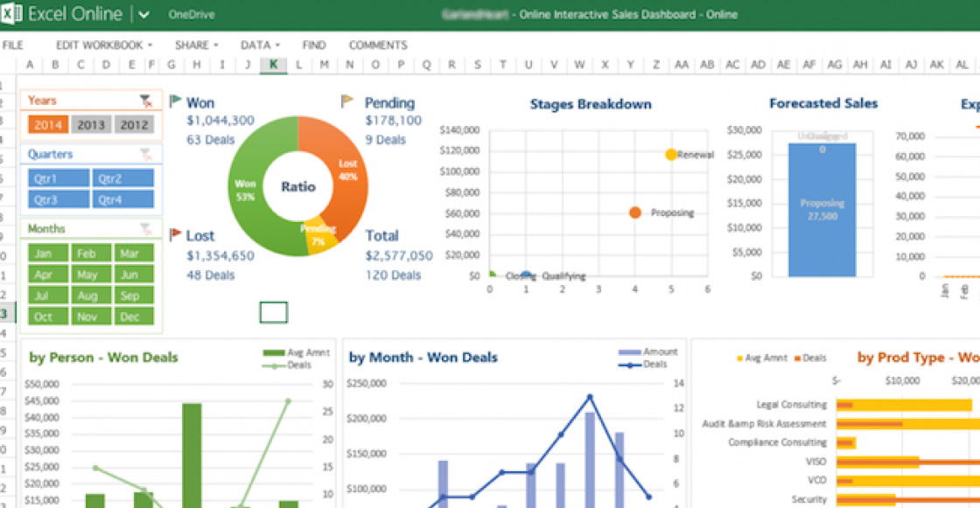Click the green Won flag icon
This screenshot has height=508, width=980.
coord(175,102)
